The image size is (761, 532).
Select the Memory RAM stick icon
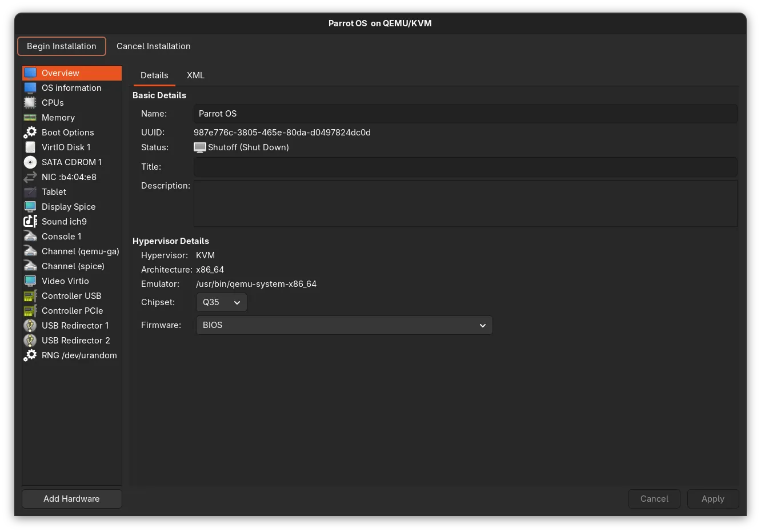(x=30, y=118)
